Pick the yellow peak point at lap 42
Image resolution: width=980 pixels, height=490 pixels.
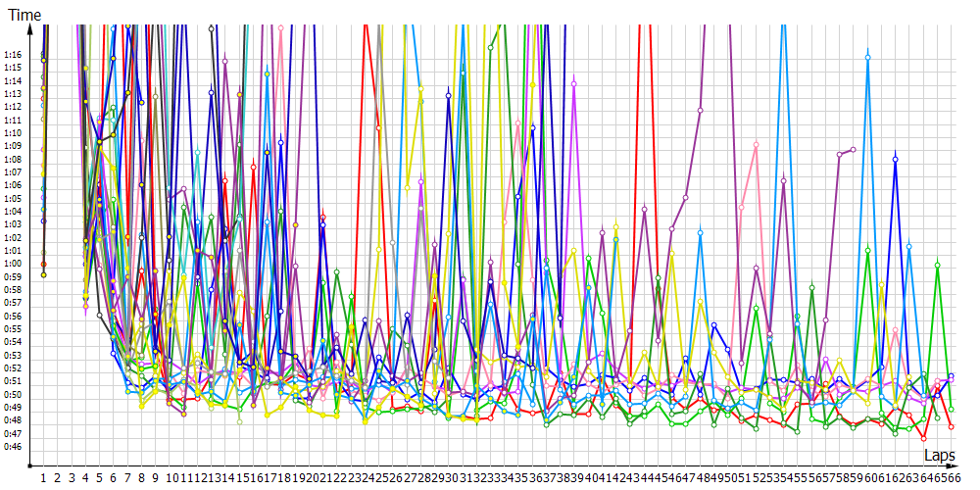[615, 225]
